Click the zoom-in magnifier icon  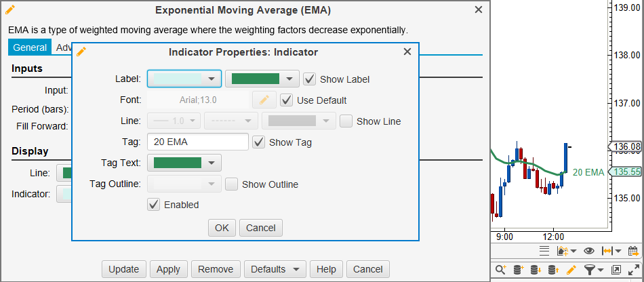click(x=501, y=270)
